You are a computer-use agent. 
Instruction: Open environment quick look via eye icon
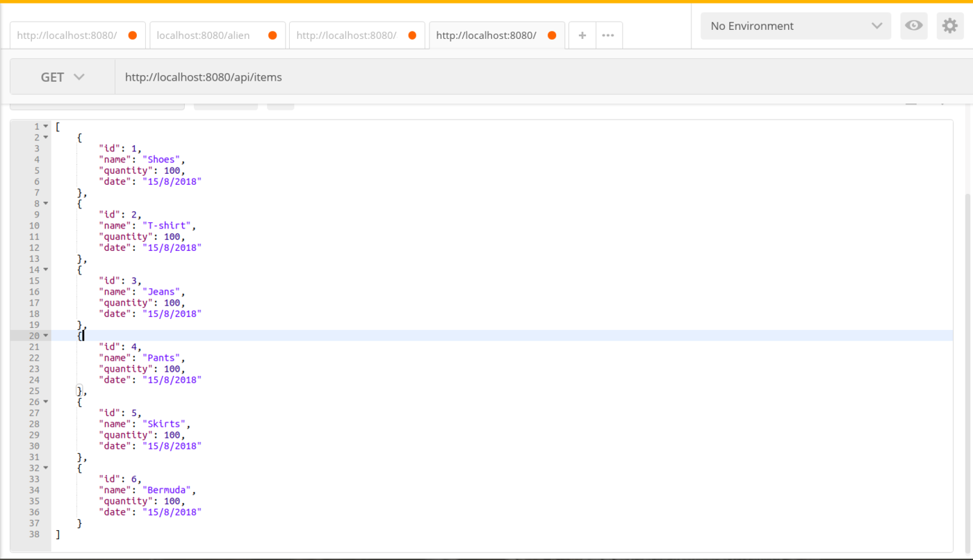point(913,26)
